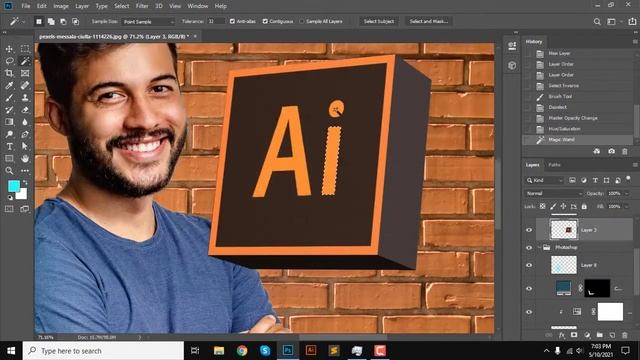
Task: Add a layer mask via mask icon
Action: point(574,335)
